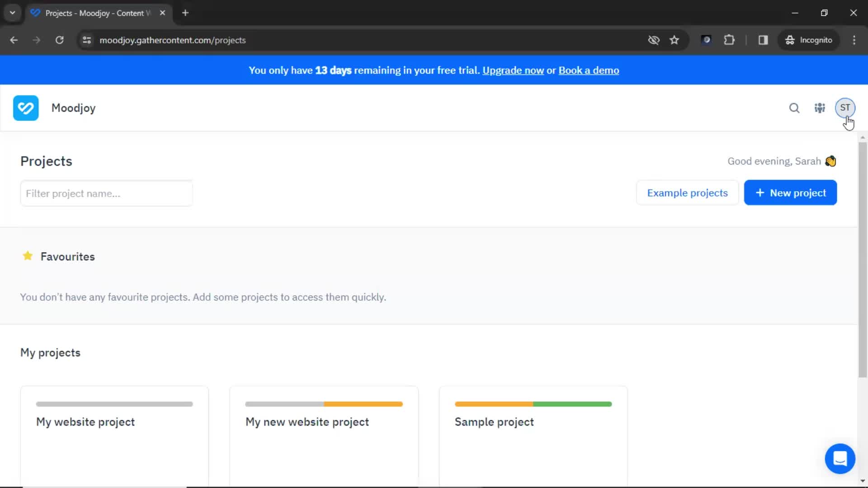
Task: Open the team members panel
Action: pos(820,108)
